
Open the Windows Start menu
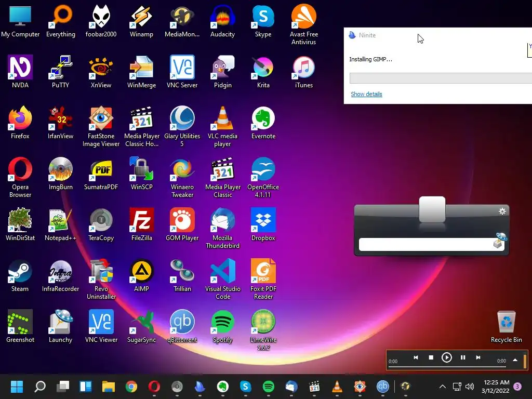click(x=17, y=387)
